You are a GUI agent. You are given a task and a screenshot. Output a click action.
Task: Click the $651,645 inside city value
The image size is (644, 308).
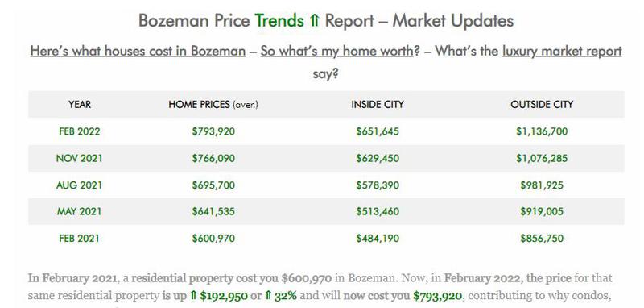tap(378, 131)
